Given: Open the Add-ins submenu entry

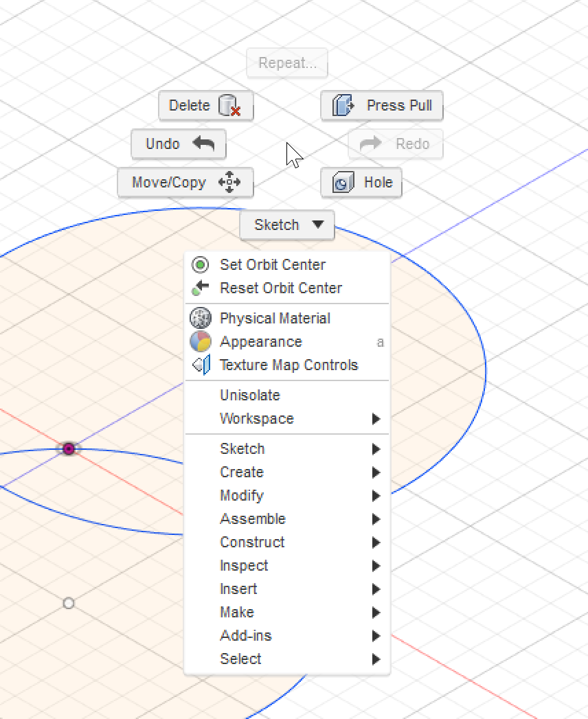Looking at the screenshot, I should (287, 636).
